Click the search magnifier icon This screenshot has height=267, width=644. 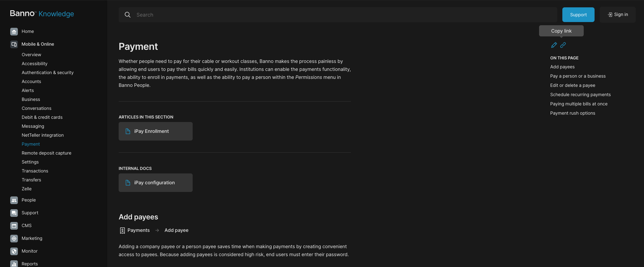coord(128,15)
